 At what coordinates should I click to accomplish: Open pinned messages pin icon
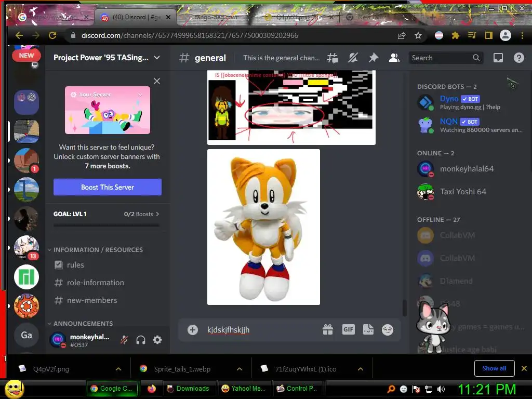pos(373,58)
